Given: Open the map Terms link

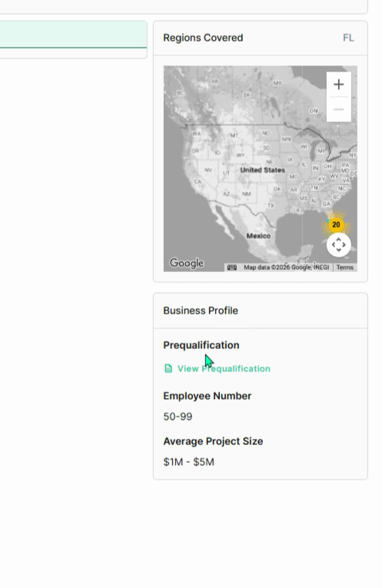Looking at the screenshot, I should click(x=345, y=267).
